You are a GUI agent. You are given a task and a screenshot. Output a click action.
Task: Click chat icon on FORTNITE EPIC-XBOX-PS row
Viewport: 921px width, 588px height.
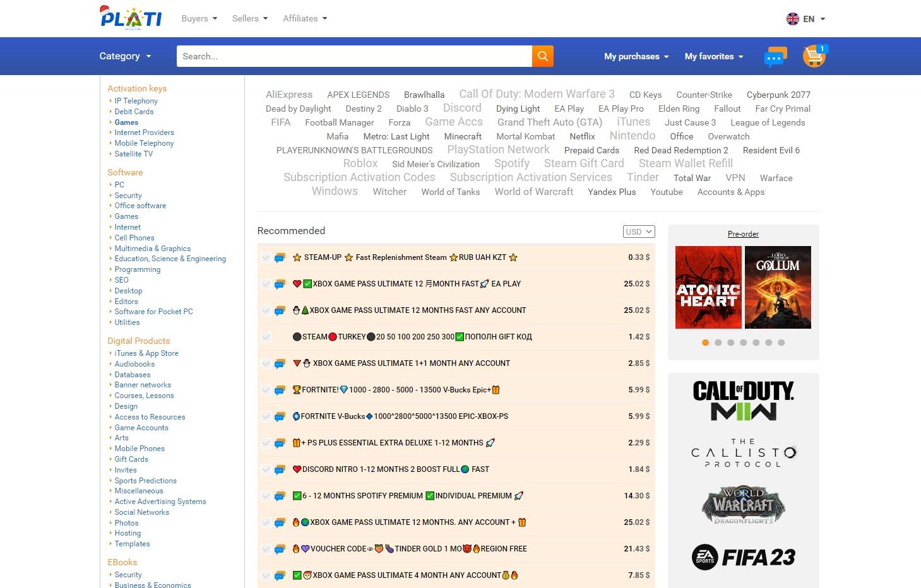280,416
